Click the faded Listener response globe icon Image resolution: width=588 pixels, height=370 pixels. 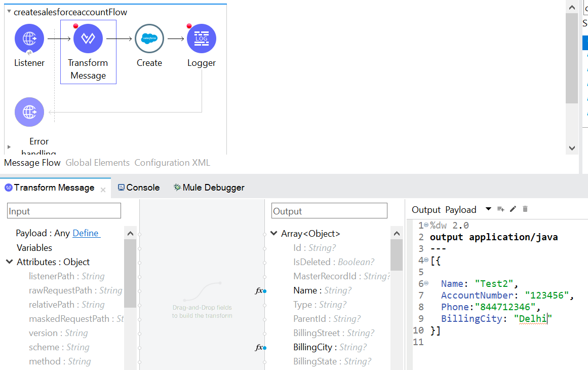pyautogui.click(x=29, y=112)
